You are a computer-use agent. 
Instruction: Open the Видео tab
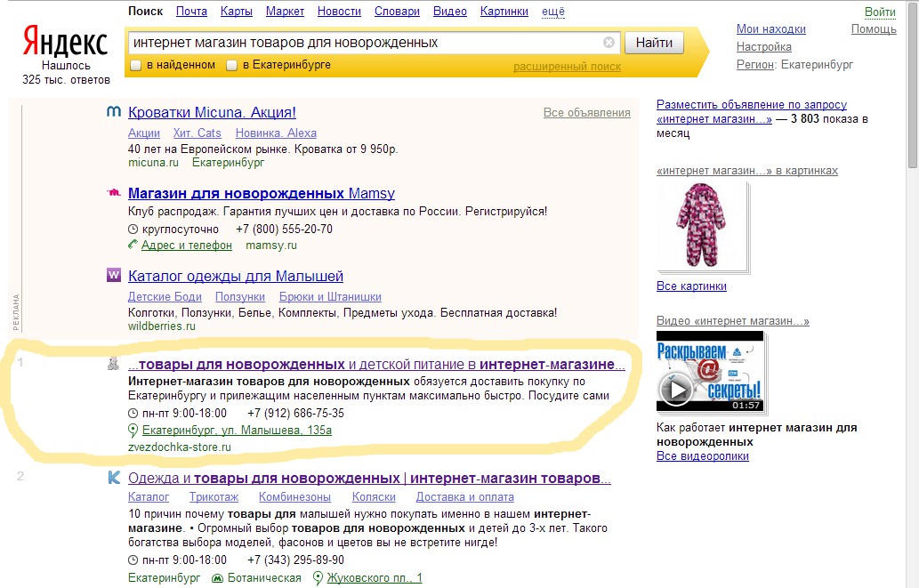click(x=449, y=12)
